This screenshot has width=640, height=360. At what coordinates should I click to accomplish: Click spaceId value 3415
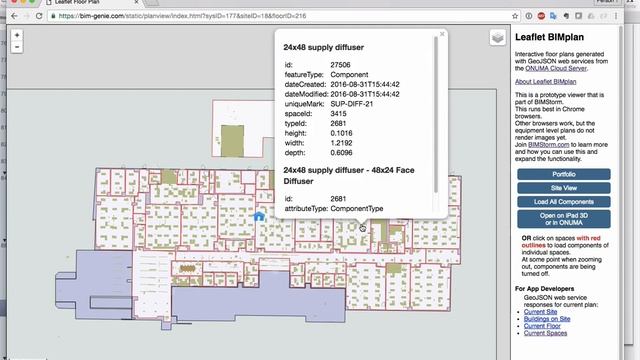[338, 114]
